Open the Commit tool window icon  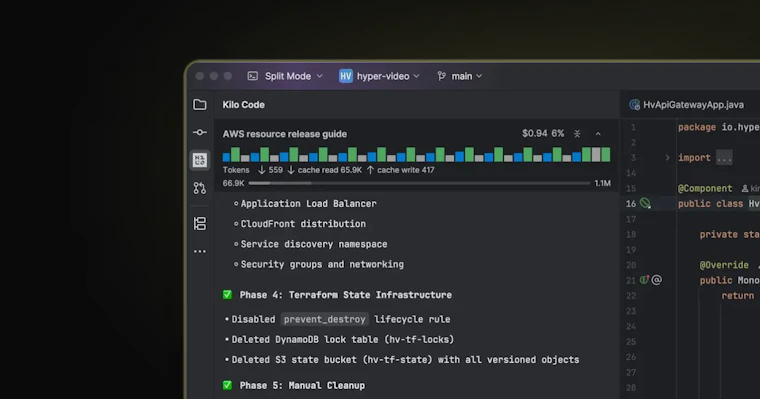pyautogui.click(x=200, y=132)
